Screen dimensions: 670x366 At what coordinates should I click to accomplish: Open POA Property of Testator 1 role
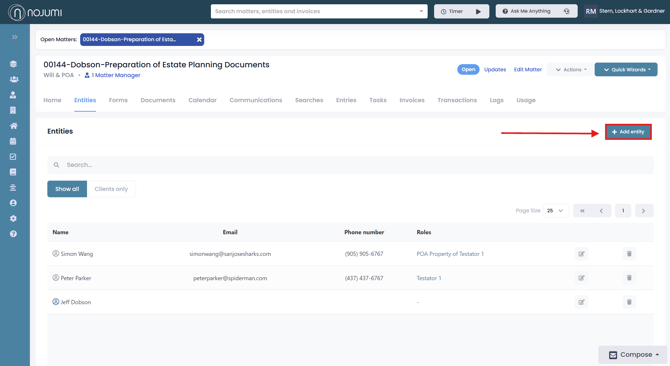coord(450,254)
